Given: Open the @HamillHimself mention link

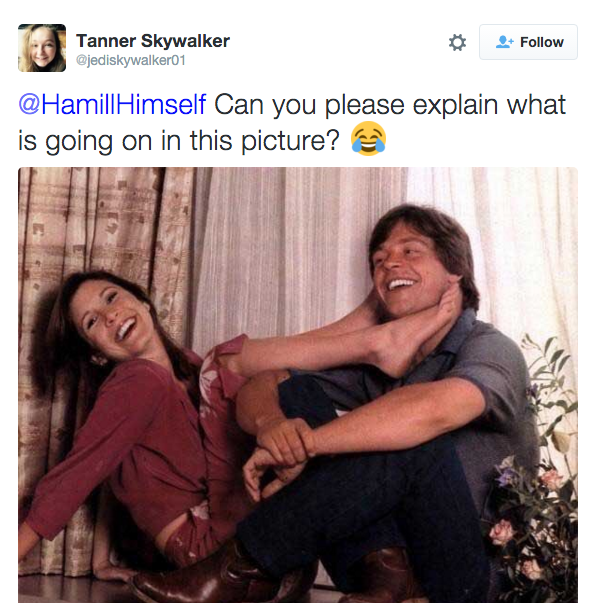Looking at the screenshot, I should point(112,104).
